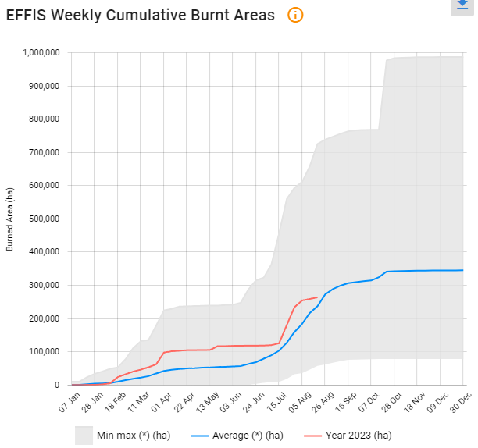Click the Min-max (*) (ha) legend label
This screenshot has width=478, height=448.
pos(134,436)
